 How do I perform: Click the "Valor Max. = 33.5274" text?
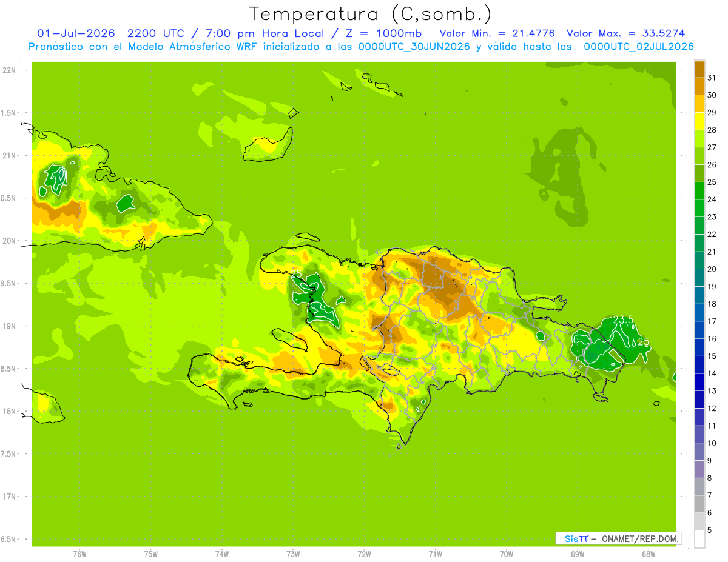point(625,33)
